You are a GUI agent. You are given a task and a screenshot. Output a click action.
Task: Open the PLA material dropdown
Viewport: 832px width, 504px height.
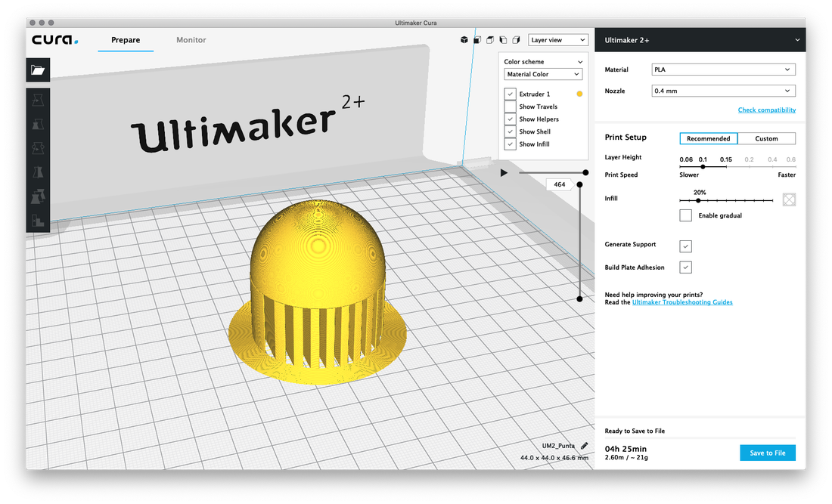click(x=723, y=70)
